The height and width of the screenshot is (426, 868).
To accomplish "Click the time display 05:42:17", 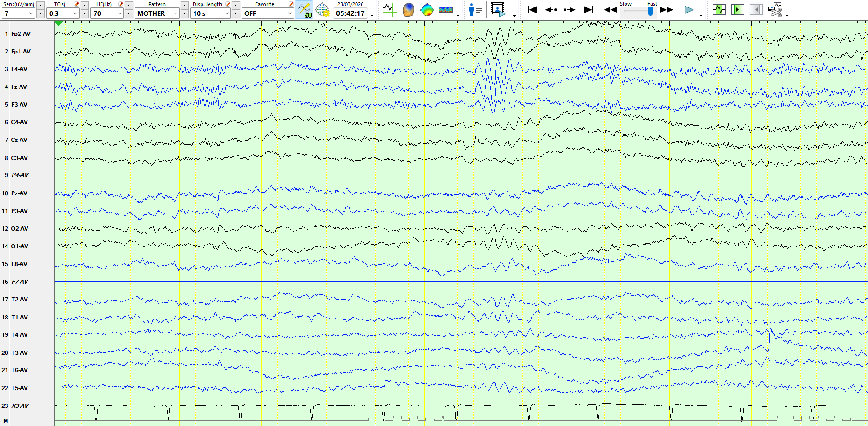I will click(x=350, y=13).
